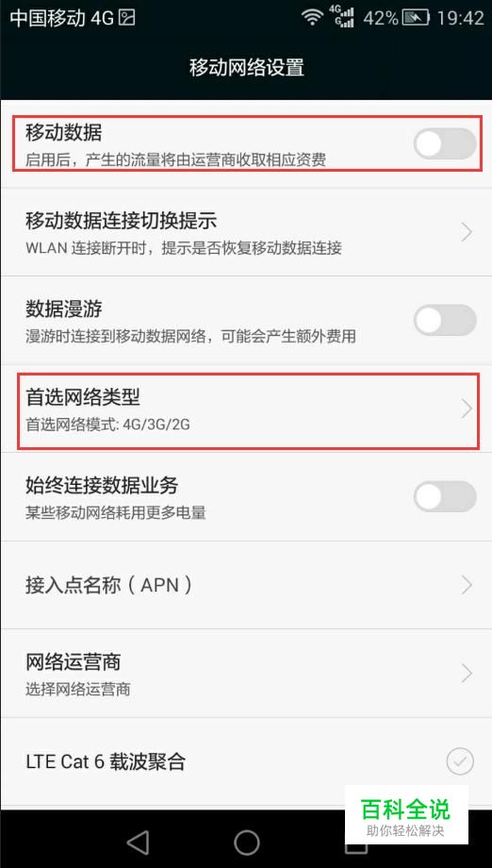Turn on the 数据漫游 toggle
Viewport: 492px width, 868px height.
pos(445,320)
